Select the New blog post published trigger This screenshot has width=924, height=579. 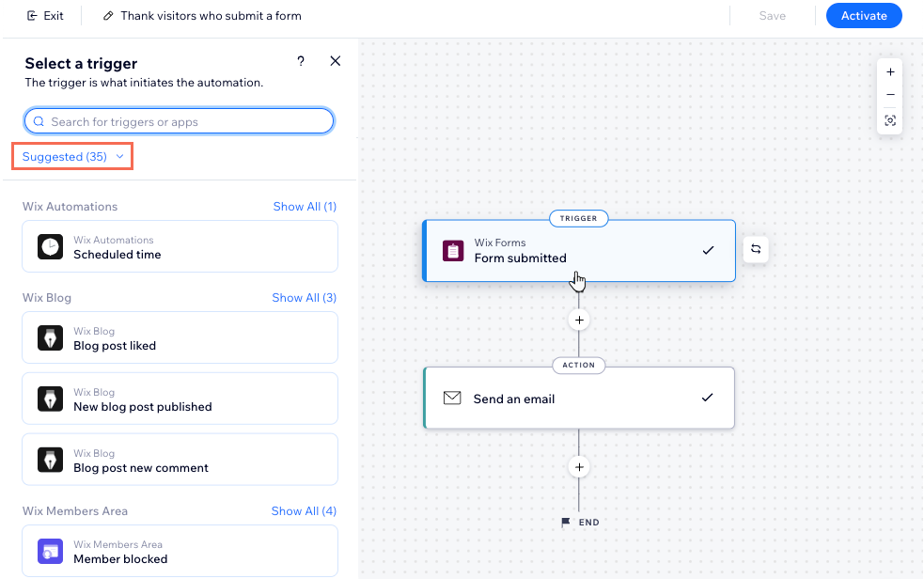pos(180,399)
